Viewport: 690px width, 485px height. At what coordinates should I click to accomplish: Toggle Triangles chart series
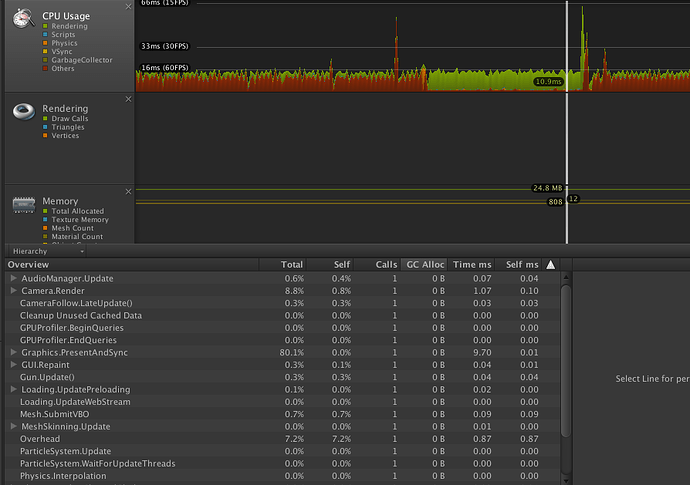point(45,127)
